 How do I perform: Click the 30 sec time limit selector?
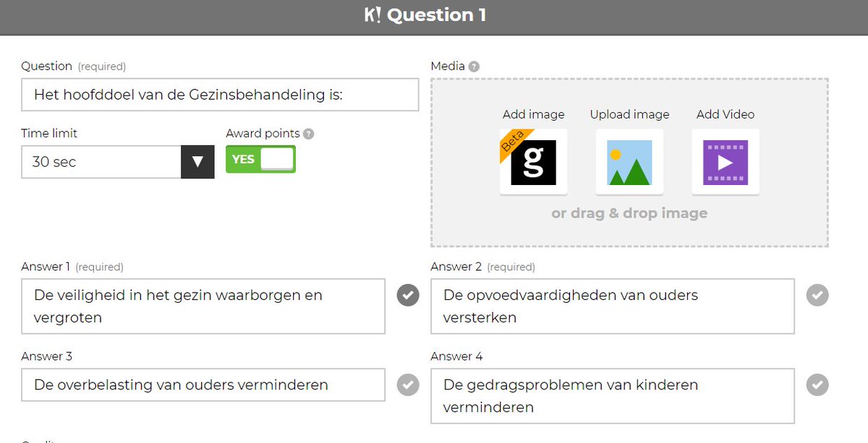click(101, 161)
